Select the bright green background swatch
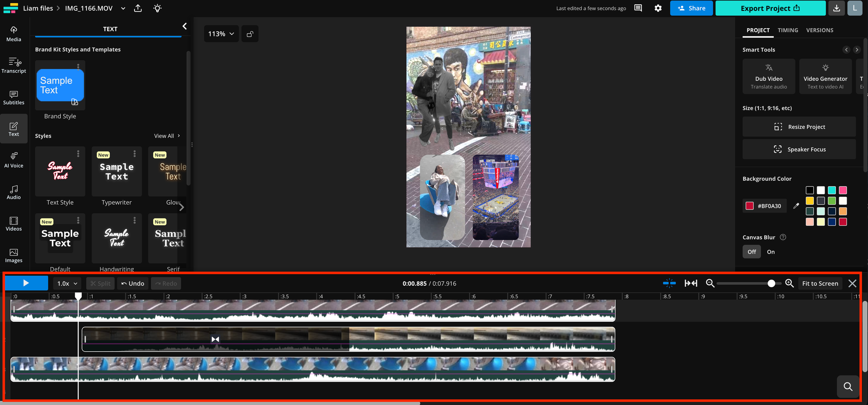This screenshot has width=868, height=405. 832,201
